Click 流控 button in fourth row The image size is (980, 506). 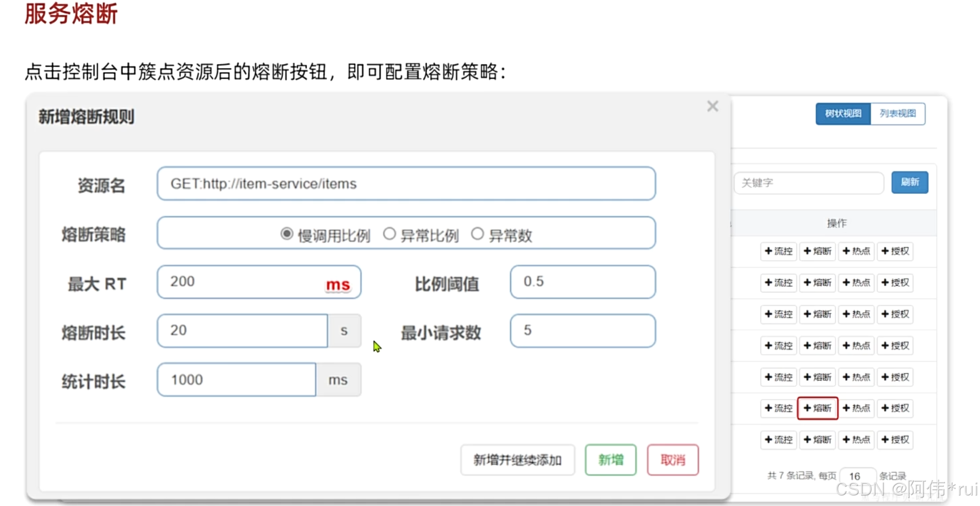coord(779,346)
